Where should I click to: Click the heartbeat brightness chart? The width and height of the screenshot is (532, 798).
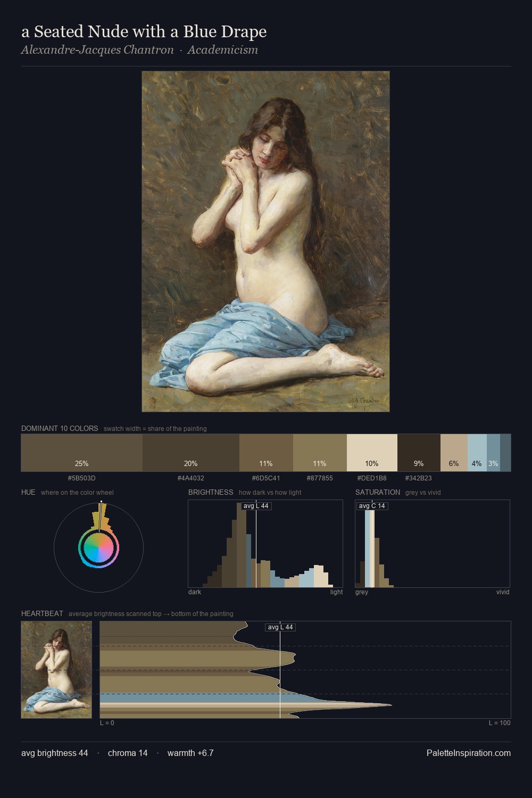[305, 670]
